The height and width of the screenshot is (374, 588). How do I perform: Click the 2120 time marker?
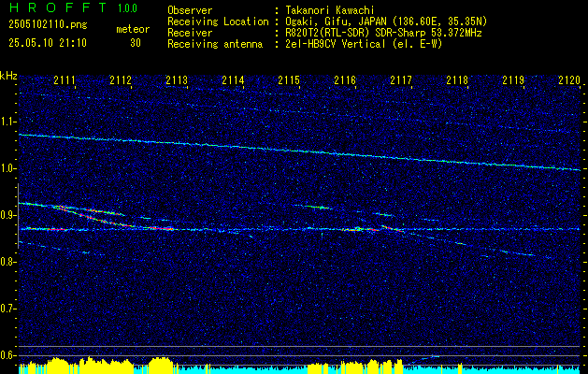569,80
